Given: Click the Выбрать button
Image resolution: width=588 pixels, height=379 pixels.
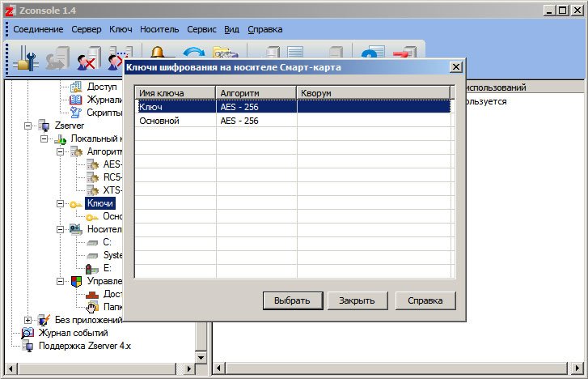Looking at the screenshot, I should pos(293,301).
